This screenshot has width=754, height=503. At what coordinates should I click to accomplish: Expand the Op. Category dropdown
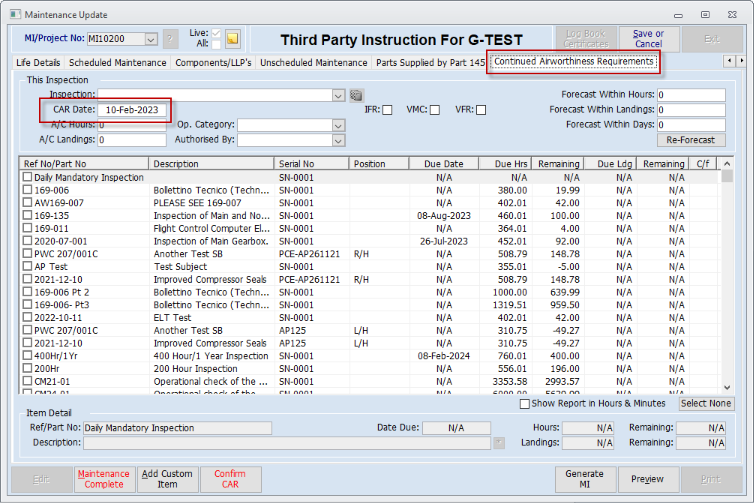click(x=339, y=126)
